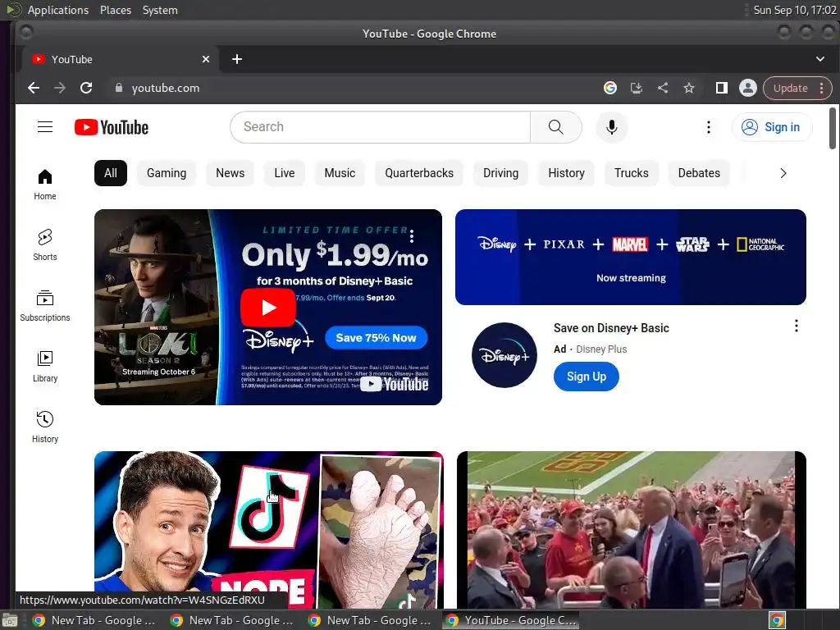Open the Places menu

tap(115, 10)
